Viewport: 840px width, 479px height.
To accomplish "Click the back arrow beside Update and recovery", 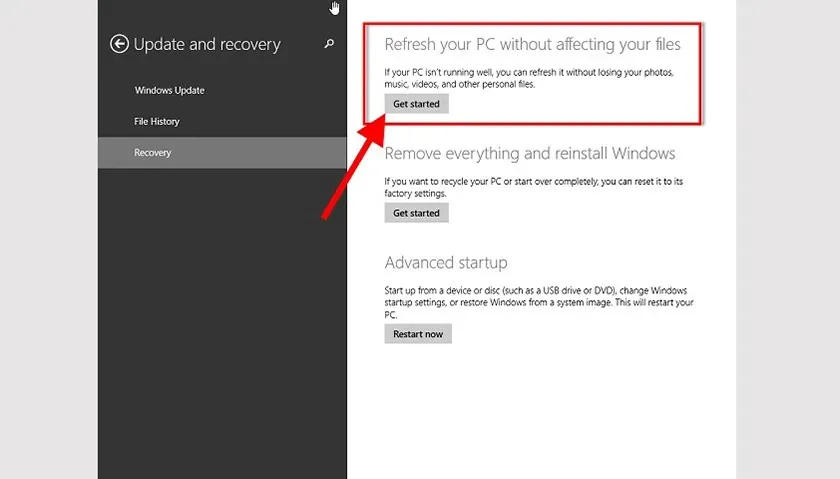I will pos(119,44).
